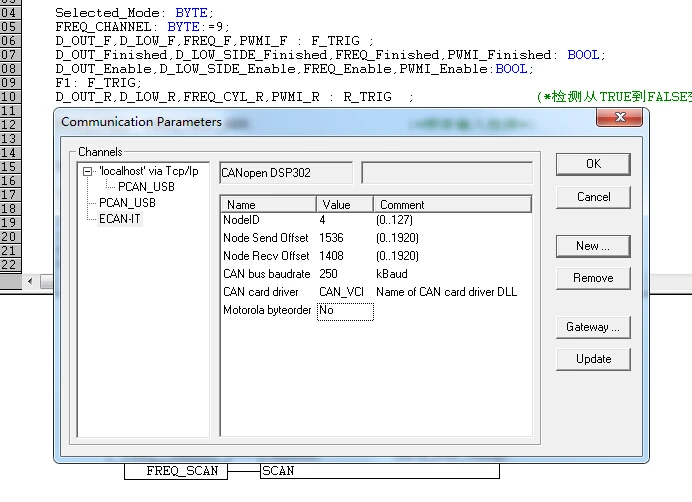692x502 pixels.
Task: Click the Selected_Mode declaration line
Action: coord(134,13)
